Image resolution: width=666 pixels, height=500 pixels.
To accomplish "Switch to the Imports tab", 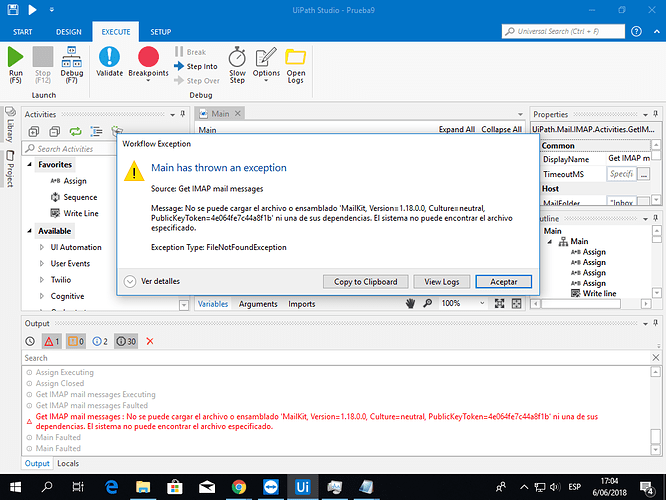I will [x=302, y=304].
